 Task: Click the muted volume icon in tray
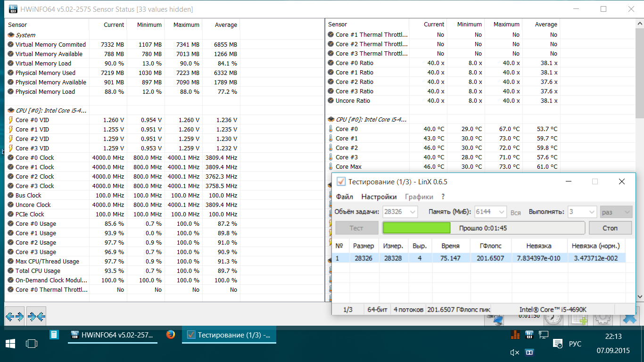515,352
